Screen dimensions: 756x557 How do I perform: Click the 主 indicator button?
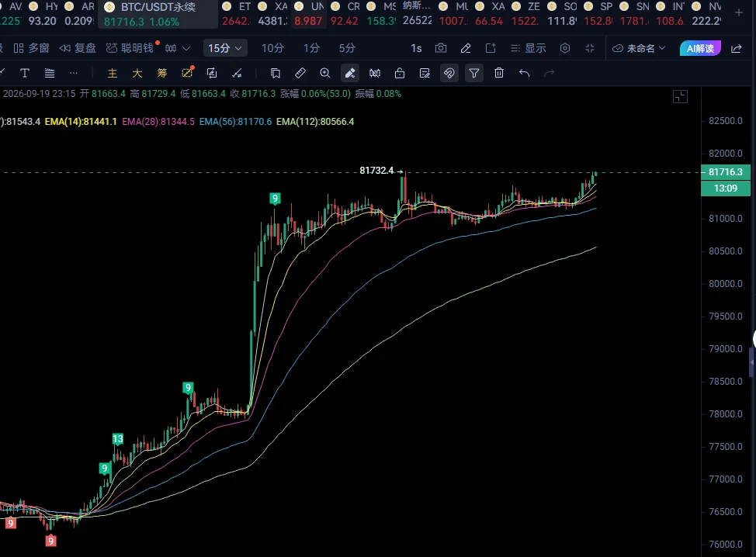[113, 73]
